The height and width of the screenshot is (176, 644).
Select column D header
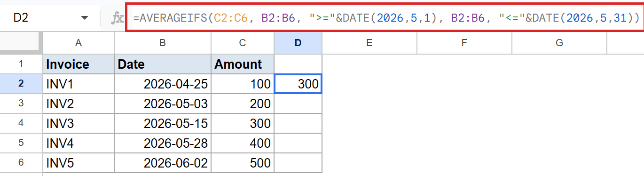click(x=298, y=43)
